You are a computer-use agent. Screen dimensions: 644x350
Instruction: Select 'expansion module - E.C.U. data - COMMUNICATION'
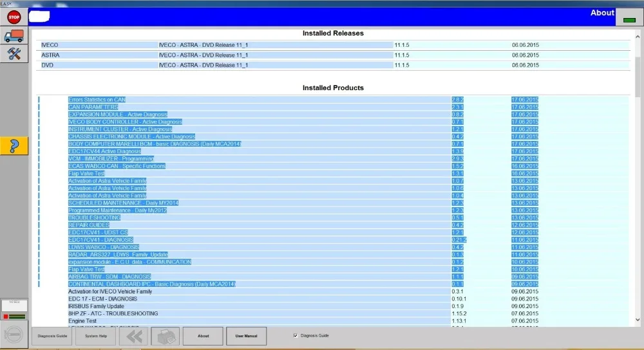click(129, 262)
